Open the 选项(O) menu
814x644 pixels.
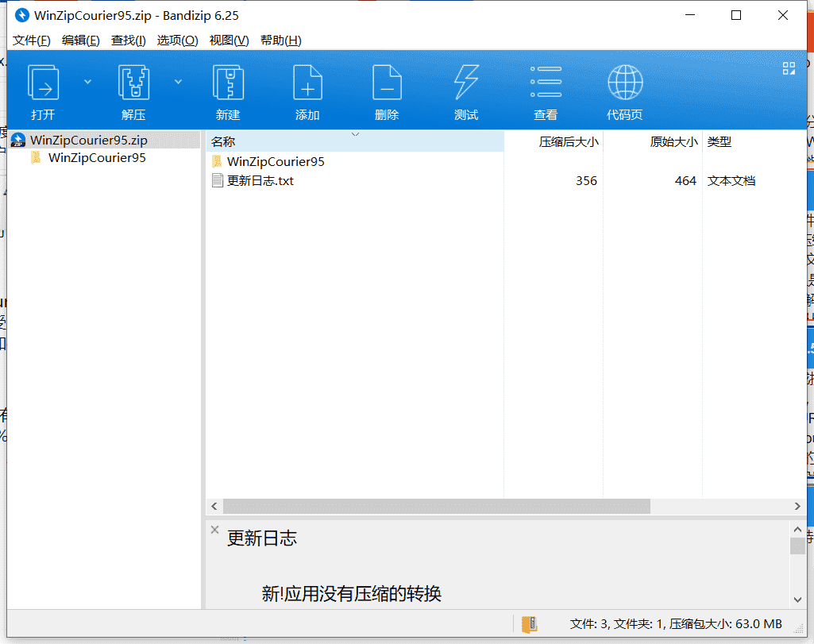(178, 40)
